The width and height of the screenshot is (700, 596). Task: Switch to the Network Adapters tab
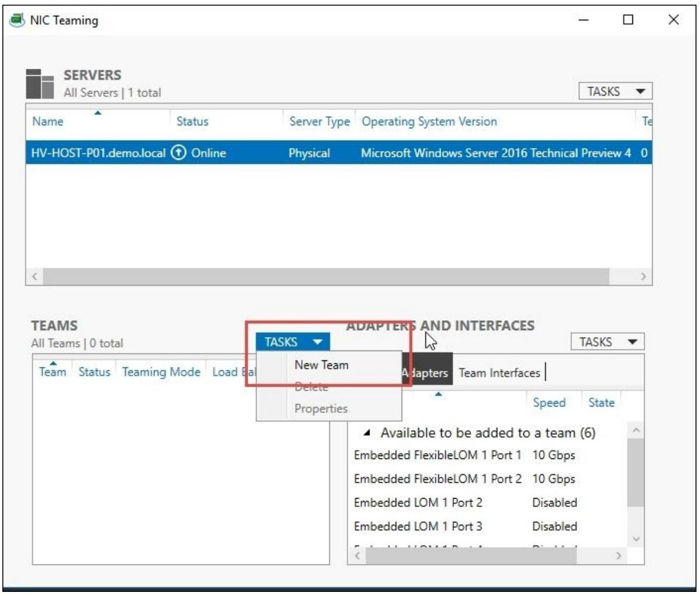(x=427, y=373)
